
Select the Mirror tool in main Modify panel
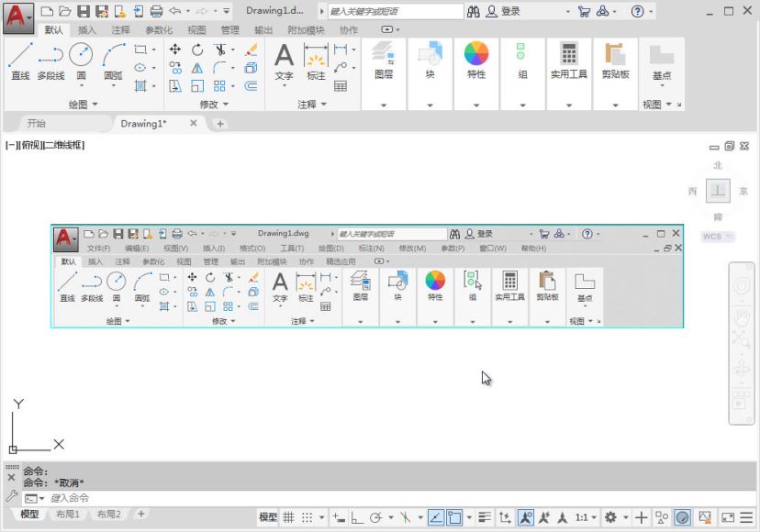click(197, 68)
